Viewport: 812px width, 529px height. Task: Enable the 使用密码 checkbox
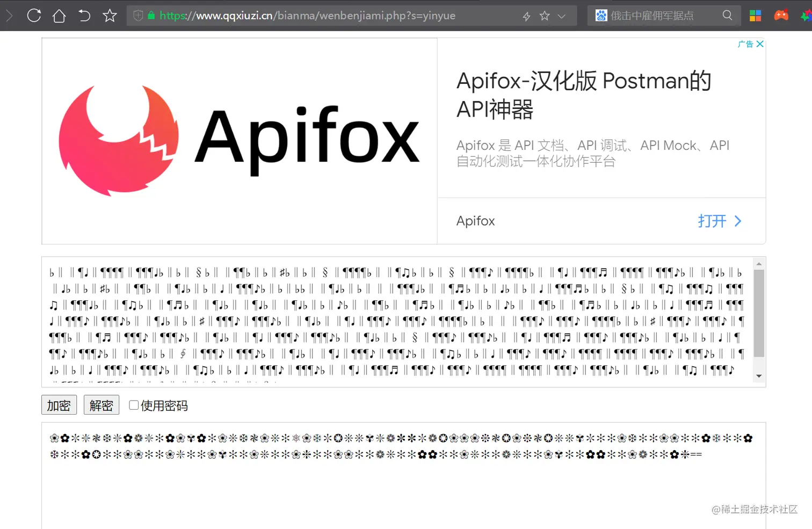[x=134, y=405]
